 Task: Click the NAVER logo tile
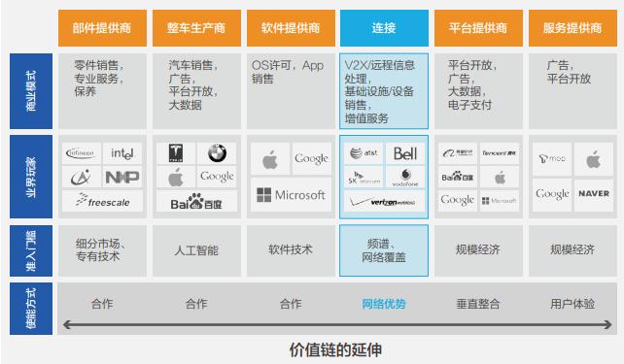(594, 194)
